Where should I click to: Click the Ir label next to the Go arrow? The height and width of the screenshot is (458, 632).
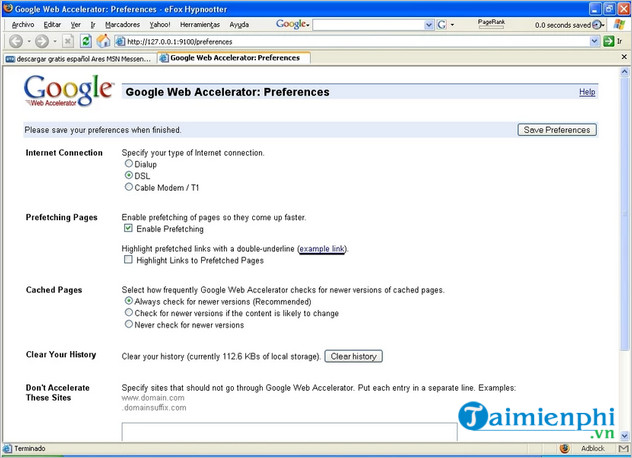click(620, 41)
